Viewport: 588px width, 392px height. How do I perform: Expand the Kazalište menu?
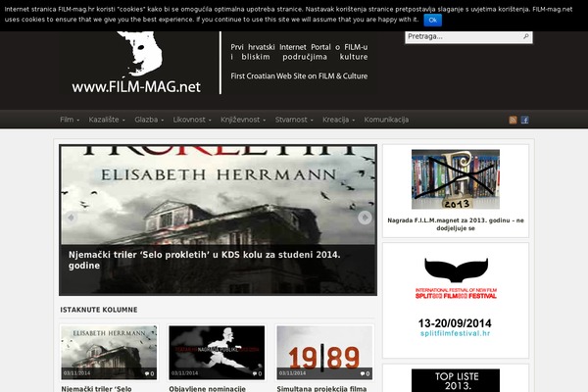coord(107,120)
